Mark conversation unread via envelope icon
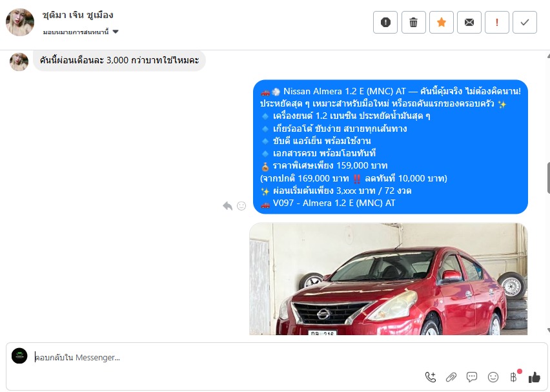550x392 pixels. (469, 23)
